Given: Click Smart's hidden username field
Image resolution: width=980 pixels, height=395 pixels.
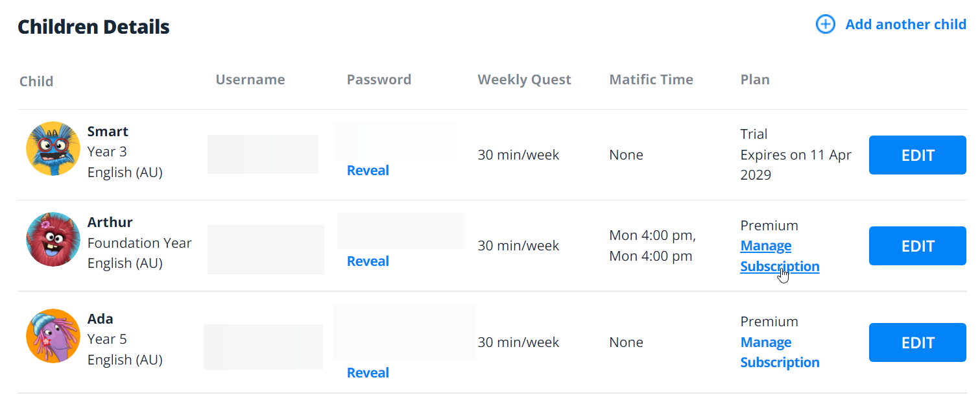Looking at the screenshot, I should [263, 154].
